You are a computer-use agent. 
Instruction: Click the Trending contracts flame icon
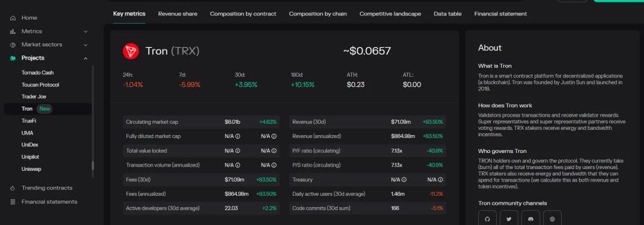tap(13, 188)
